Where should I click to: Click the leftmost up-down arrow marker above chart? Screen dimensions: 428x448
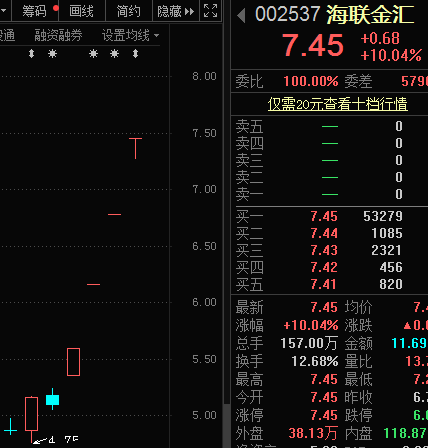click(x=31, y=54)
